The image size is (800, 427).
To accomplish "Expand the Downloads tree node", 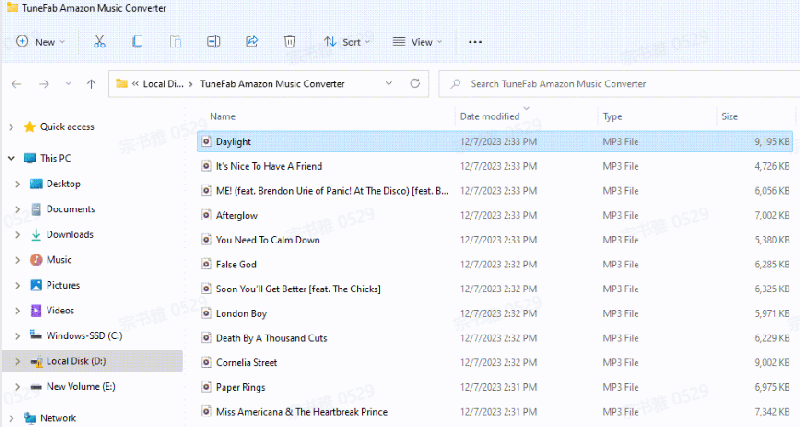I will [x=17, y=235].
